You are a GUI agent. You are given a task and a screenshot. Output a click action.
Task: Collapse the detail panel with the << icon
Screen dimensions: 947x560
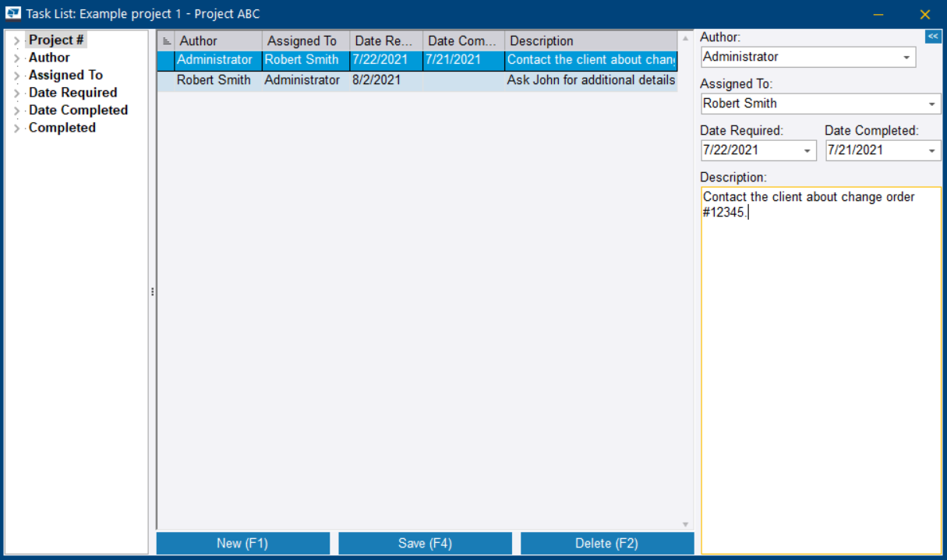[x=932, y=37]
